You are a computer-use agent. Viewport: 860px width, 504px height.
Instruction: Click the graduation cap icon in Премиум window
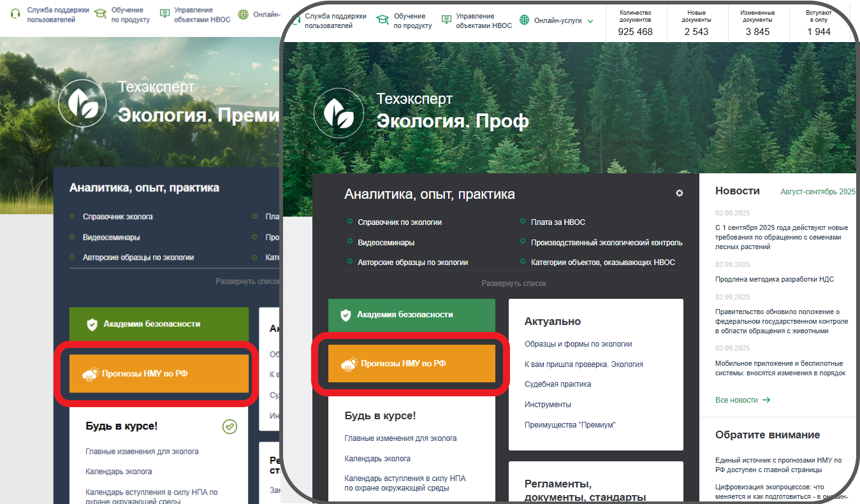click(100, 14)
